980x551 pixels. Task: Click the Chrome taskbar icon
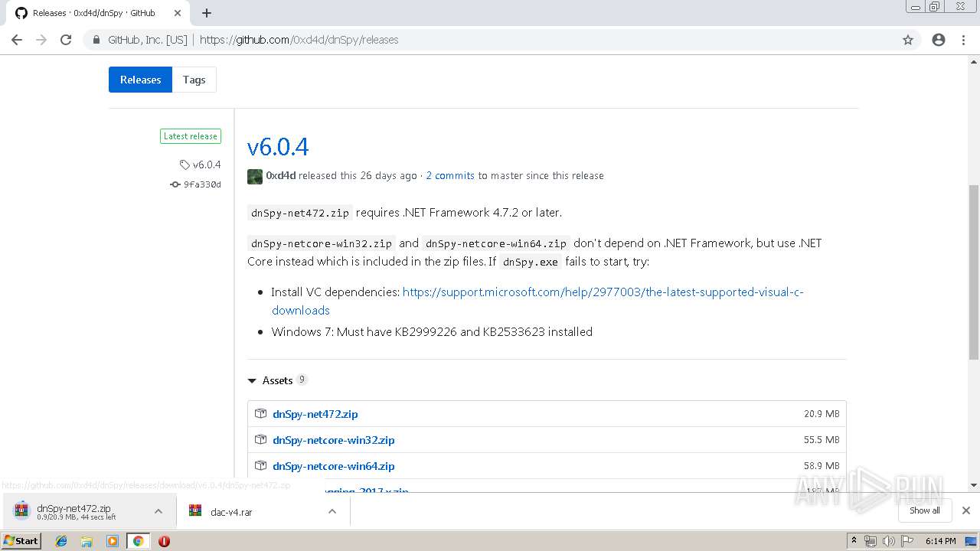(138, 541)
